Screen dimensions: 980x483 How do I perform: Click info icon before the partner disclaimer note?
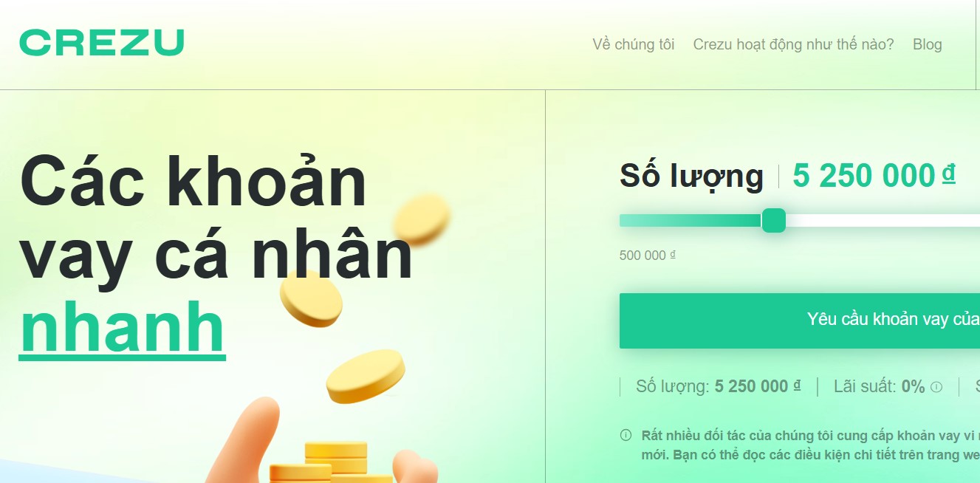(x=626, y=435)
